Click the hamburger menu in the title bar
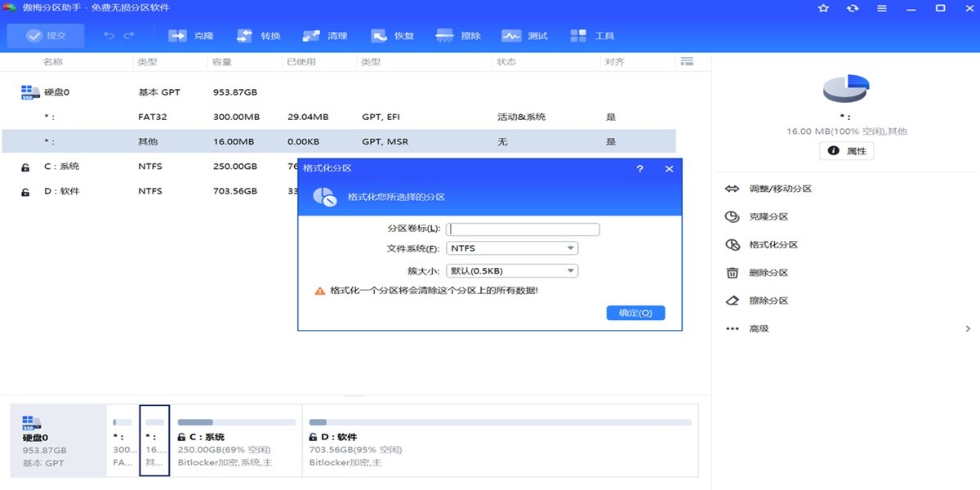The height and width of the screenshot is (490, 980). 881,9
